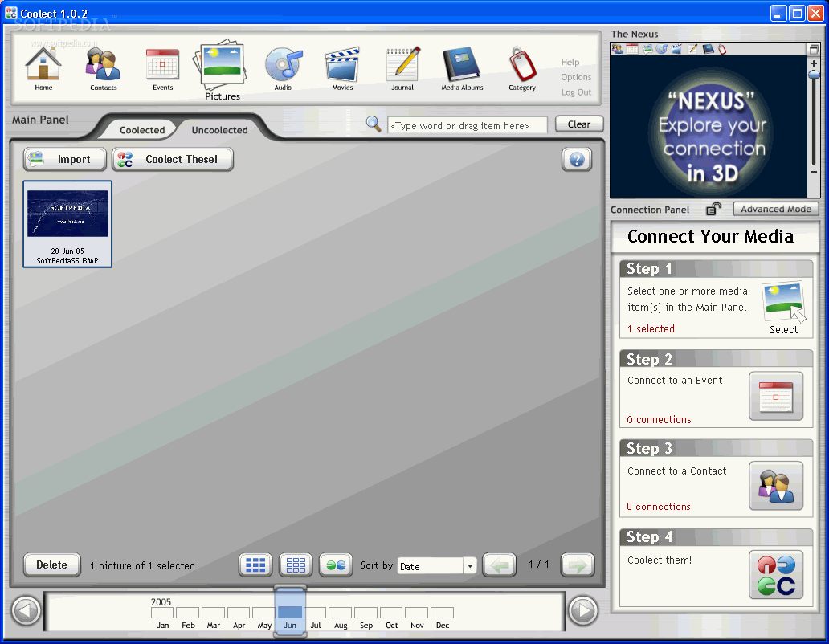This screenshot has height=644, width=829.
Task: Click Nexus toolbar pictures icon
Action: pyautogui.click(x=647, y=49)
